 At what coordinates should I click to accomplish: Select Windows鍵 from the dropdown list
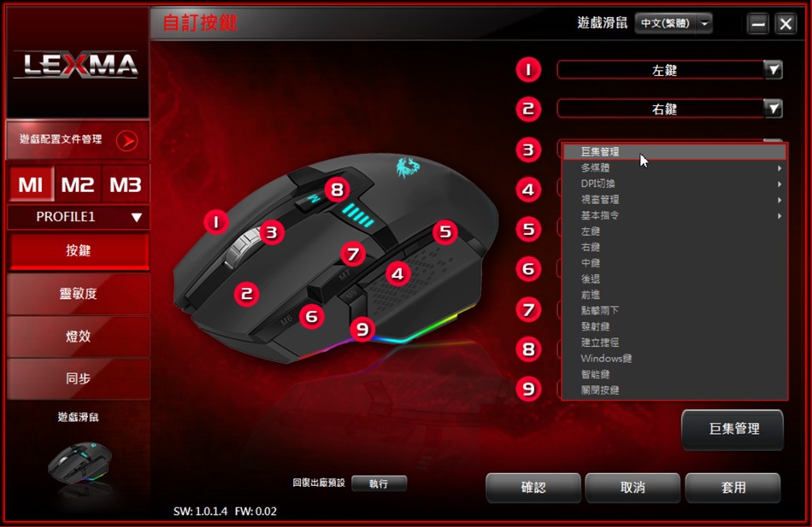(x=674, y=358)
